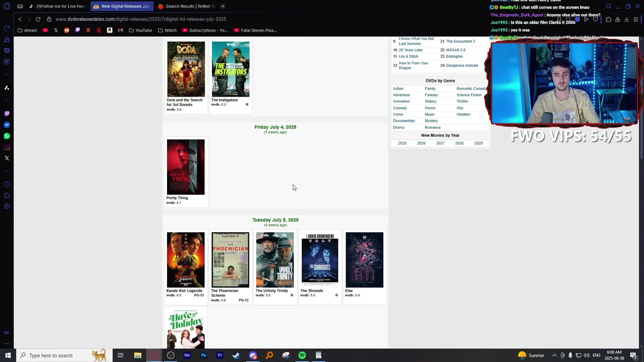
Task: Reload the page with refresh icon
Action: click(x=38, y=19)
